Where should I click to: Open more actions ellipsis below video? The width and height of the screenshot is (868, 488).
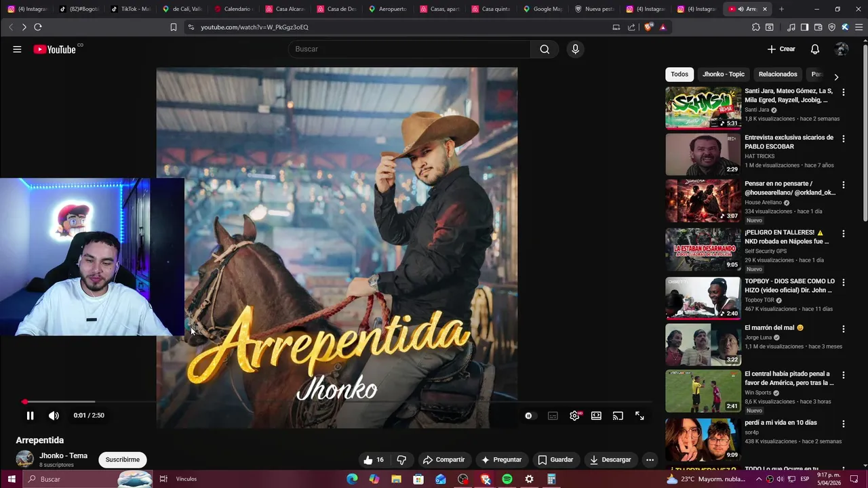coord(650,460)
